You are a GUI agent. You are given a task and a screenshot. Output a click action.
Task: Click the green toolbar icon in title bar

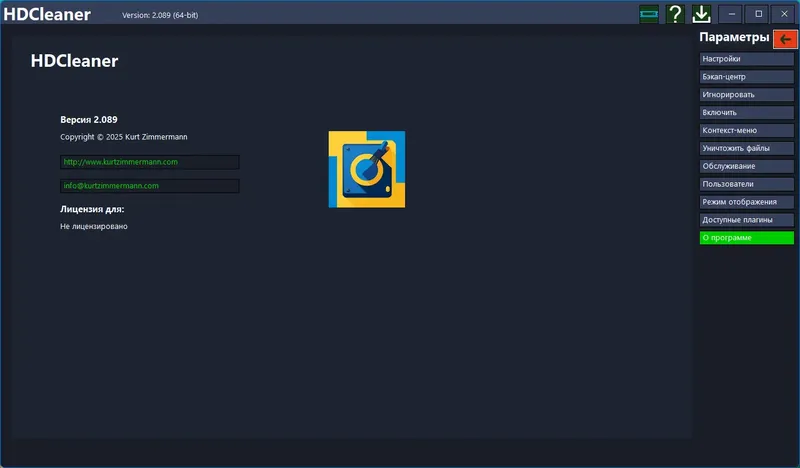[x=648, y=14]
